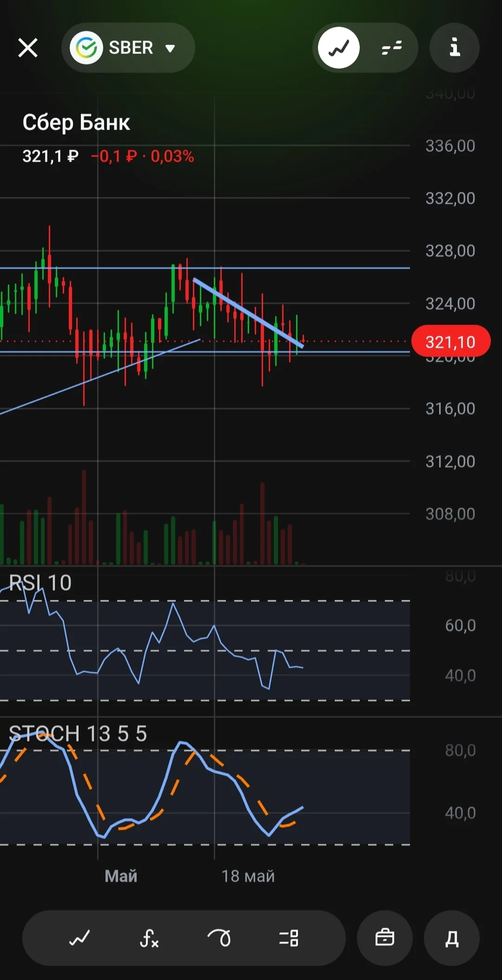Select the RSI 10 indicator label
The height and width of the screenshot is (980, 502).
[x=40, y=583]
